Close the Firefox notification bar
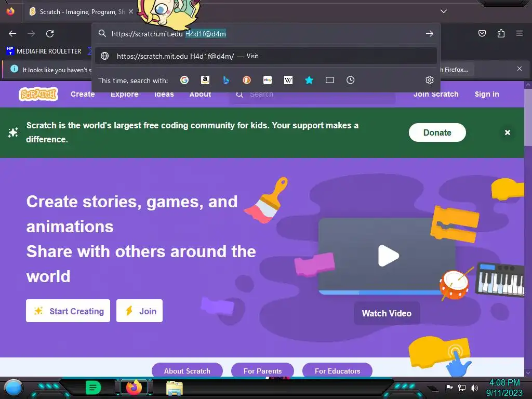Viewport: 532px width, 399px height. 520,69
